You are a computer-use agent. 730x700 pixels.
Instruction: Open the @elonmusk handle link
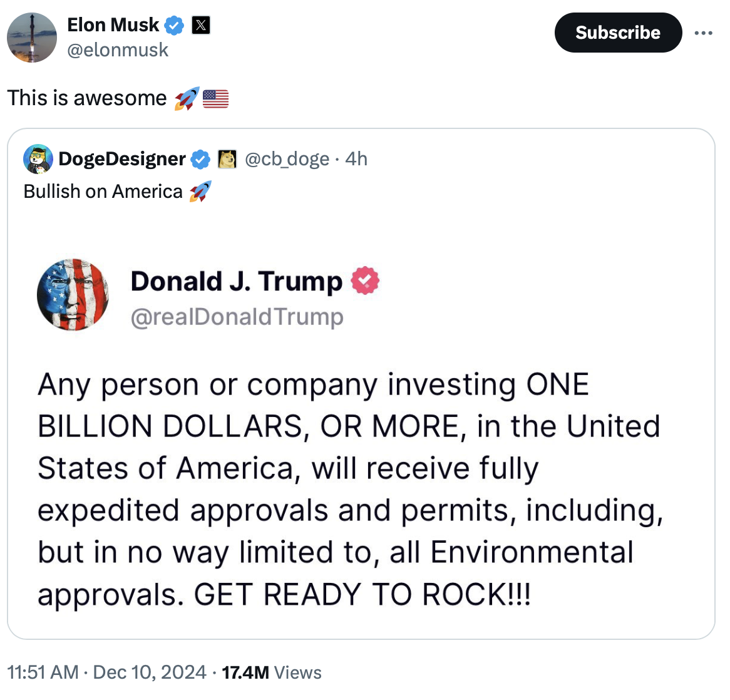(x=118, y=50)
